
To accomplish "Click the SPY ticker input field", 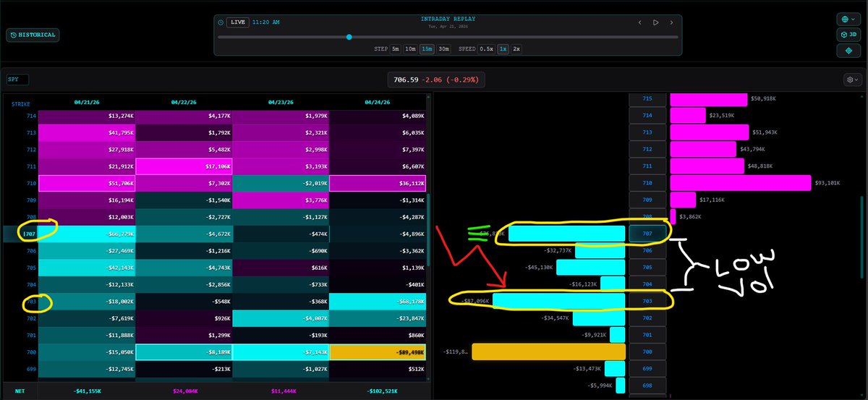I will [x=17, y=80].
